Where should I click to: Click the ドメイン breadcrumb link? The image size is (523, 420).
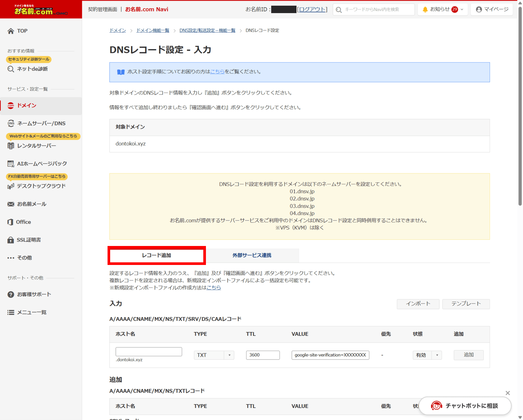pyautogui.click(x=118, y=30)
